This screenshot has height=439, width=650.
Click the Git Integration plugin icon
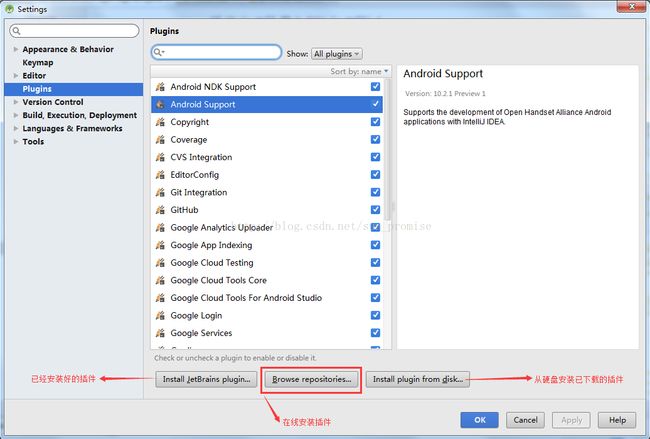pyautogui.click(x=160, y=193)
